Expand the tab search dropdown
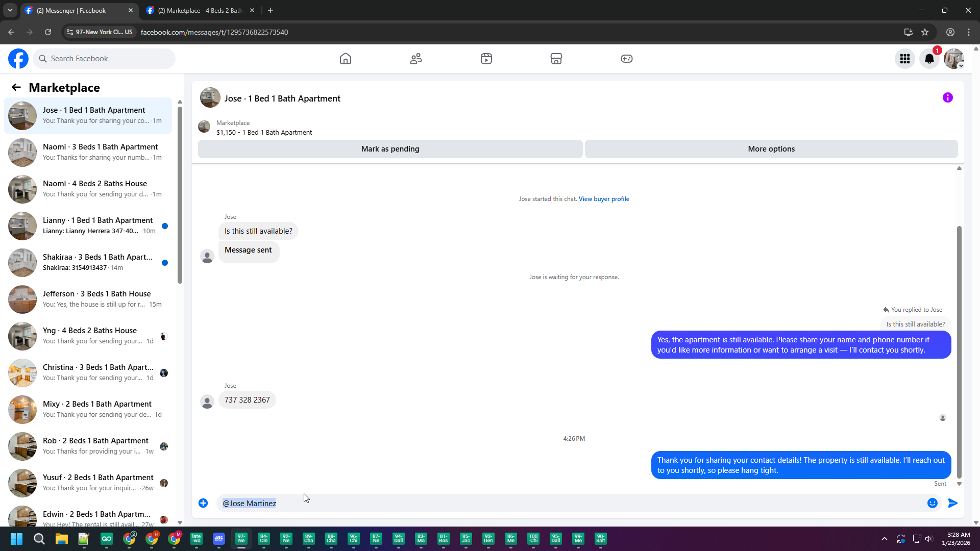This screenshot has height=551, width=980. coord(10,10)
